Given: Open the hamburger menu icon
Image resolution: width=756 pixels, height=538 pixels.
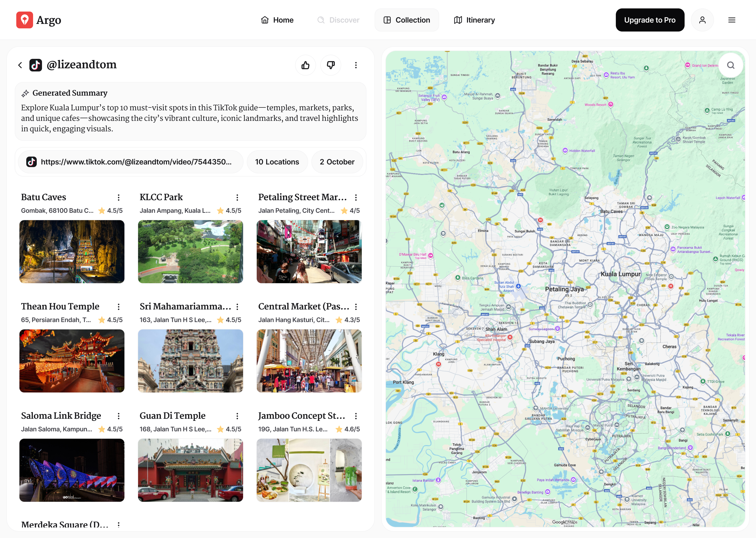Looking at the screenshot, I should (732, 20).
